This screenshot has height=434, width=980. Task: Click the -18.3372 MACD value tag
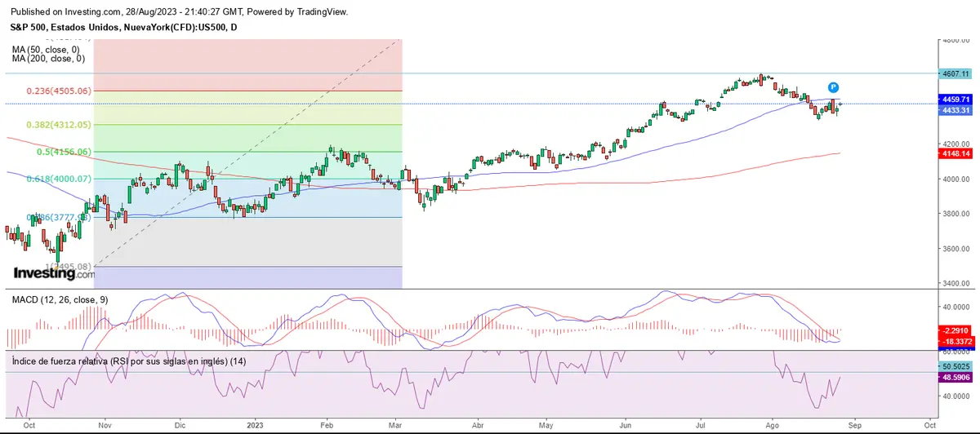click(x=955, y=340)
